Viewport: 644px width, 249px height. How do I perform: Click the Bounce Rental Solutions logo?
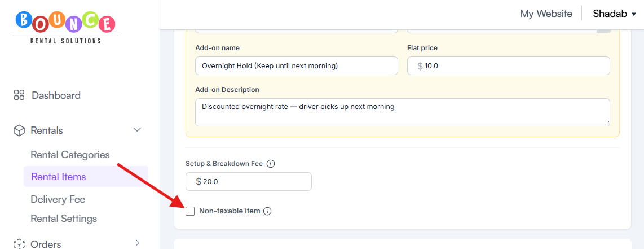(x=65, y=28)
